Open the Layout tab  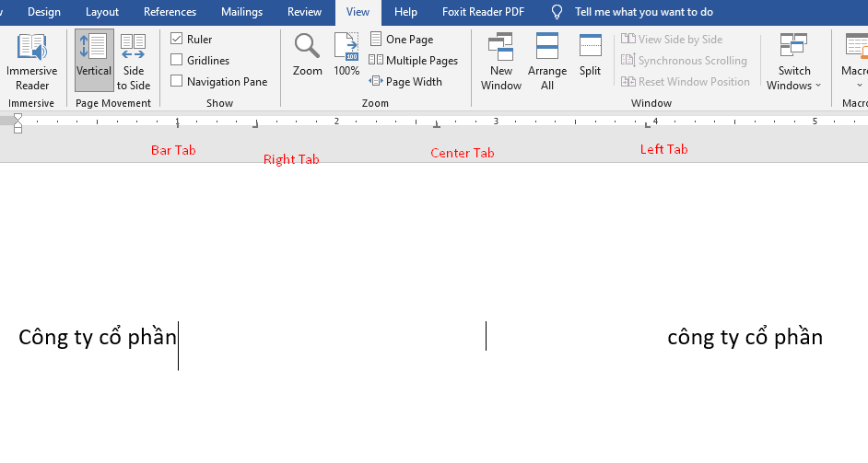(102, 12)
